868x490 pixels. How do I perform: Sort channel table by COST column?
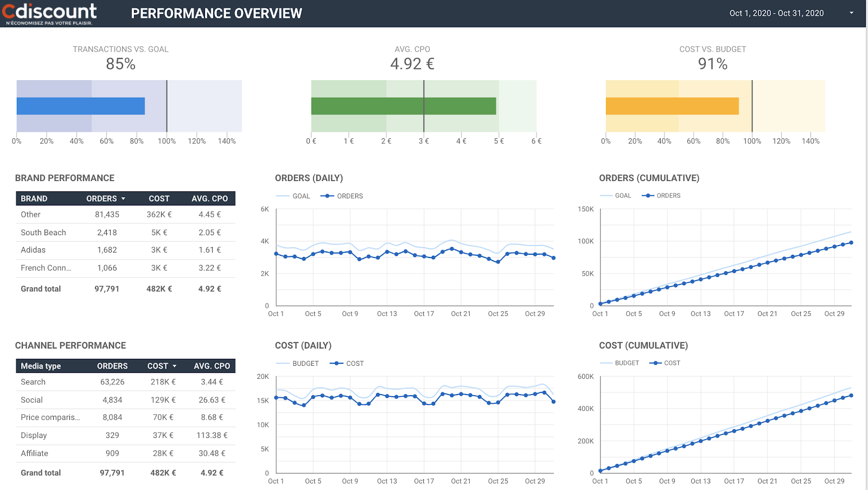(x=162, y=366)
